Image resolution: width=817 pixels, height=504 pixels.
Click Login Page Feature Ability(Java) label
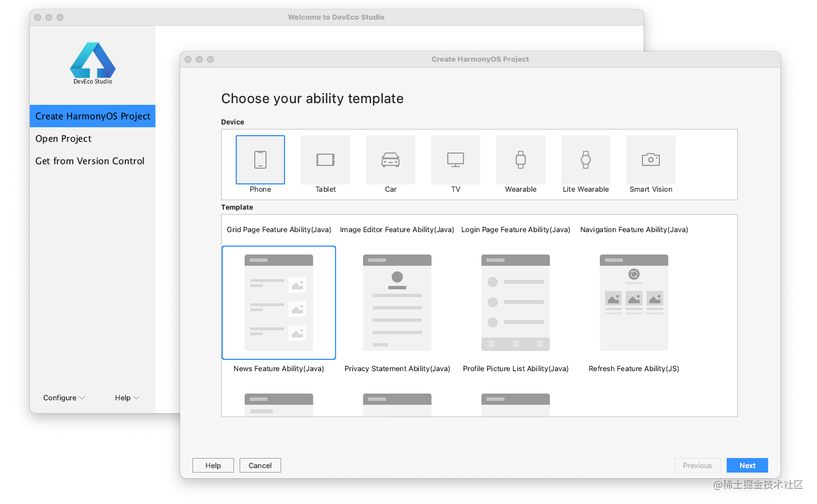coord(516,230)
